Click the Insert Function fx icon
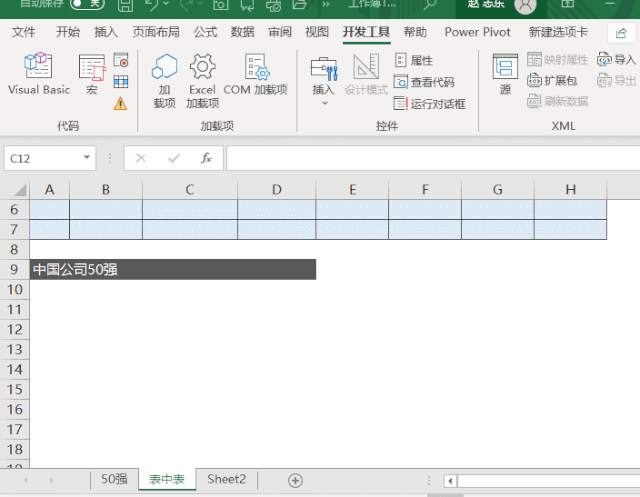This screenshot has height=497, width=640. pos(206,158)
